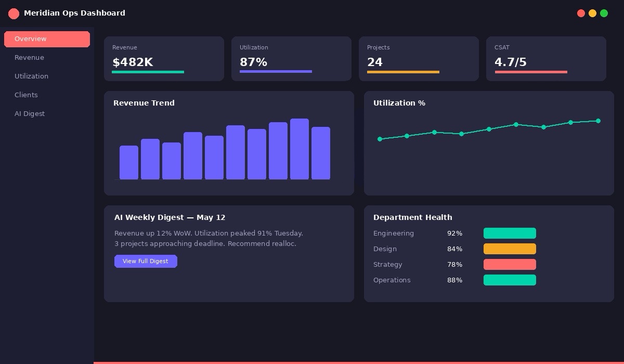The height and width of the screenshot is (364, 624).
Task: Click the 87% utilization value
Action: [x=253, y=62]
